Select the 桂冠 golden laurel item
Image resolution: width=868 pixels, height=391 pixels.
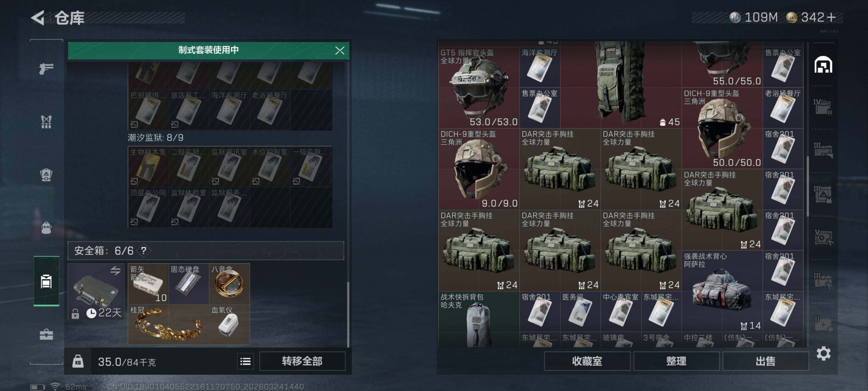(168, 325)
